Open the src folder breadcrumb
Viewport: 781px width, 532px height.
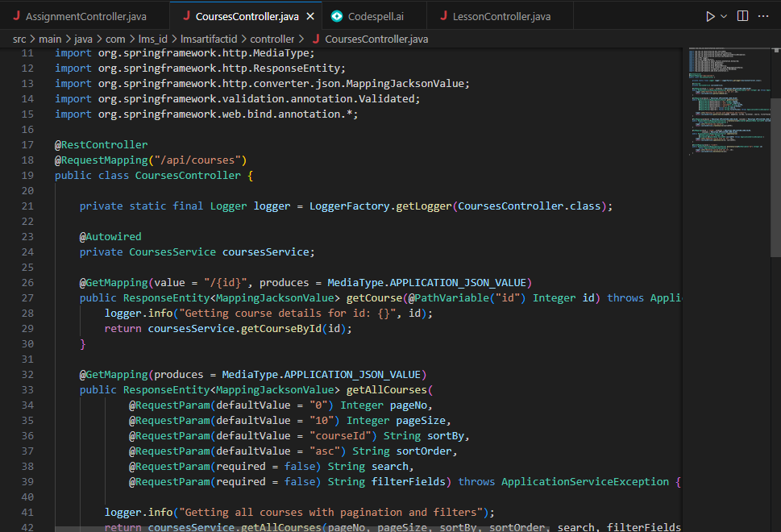pos(19,39)
